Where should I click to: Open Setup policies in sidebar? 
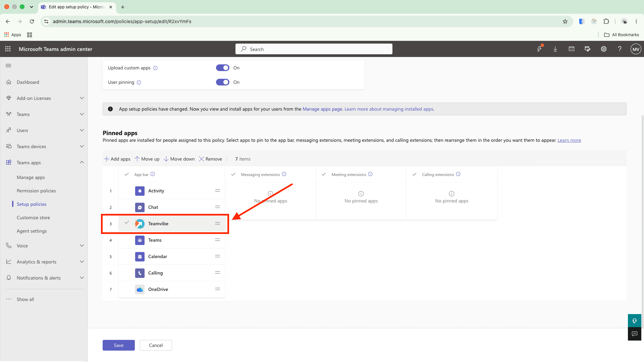coord(32,204)
